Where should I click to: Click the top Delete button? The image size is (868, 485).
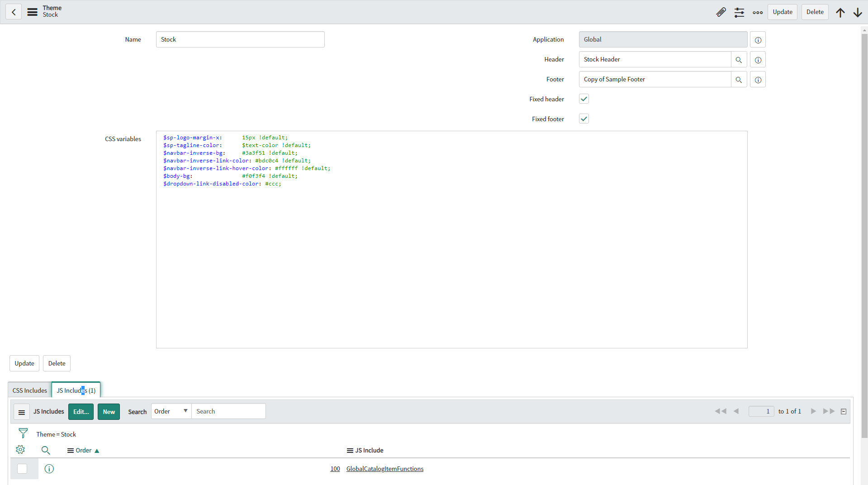[x=815, y=12]
